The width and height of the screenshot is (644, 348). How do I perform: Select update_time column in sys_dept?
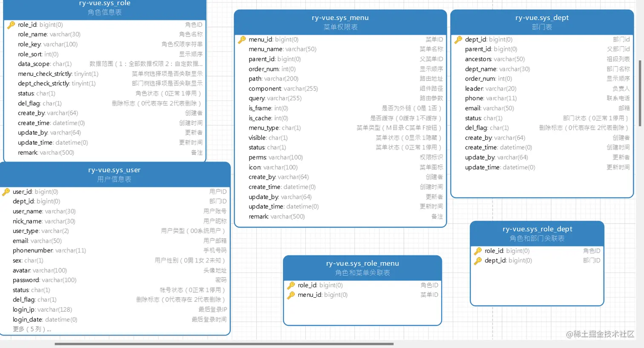click(542, 168)
